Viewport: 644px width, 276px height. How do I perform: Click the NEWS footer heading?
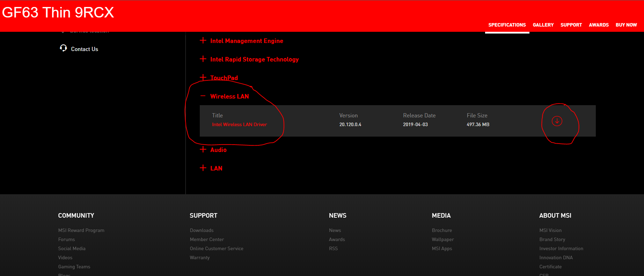338,216
